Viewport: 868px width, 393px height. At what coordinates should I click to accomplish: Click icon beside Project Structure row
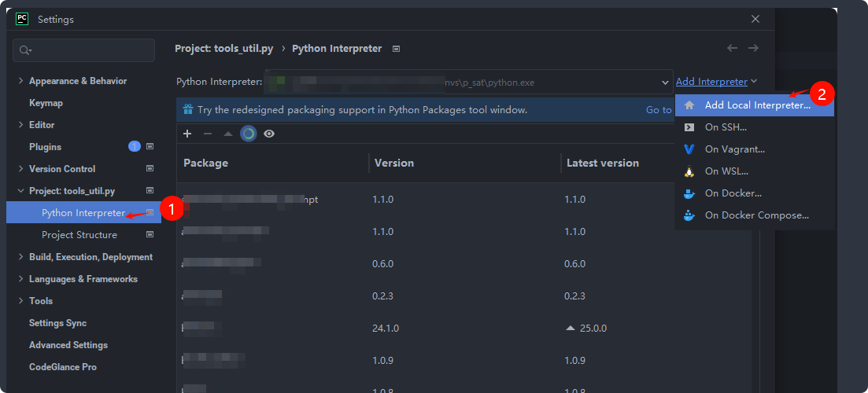point(150,235)
